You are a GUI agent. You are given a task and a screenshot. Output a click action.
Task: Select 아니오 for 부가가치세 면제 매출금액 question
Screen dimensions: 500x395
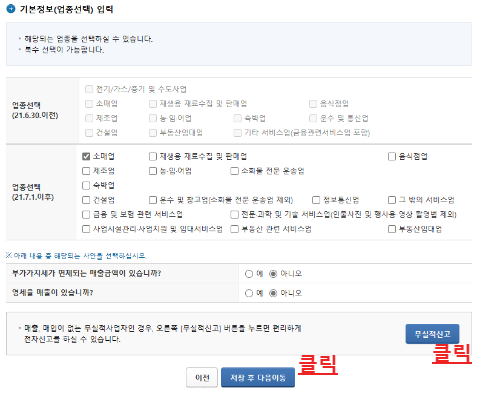pyautogui.click(x=273, y=274)
